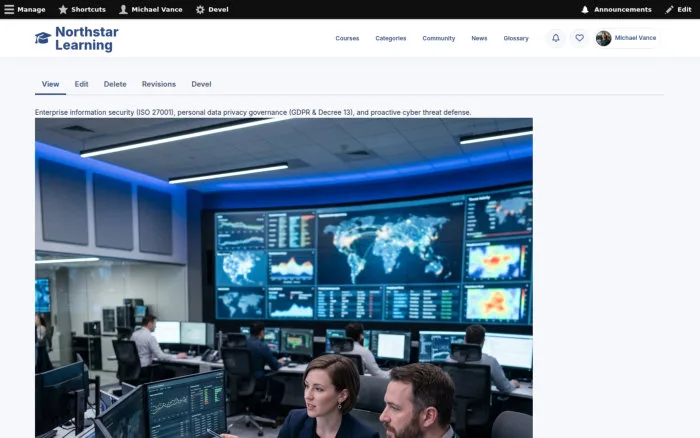Open the Devel tab below header
Image resolution: width=700 pixels, height=438 pixels.
(201, 84)
